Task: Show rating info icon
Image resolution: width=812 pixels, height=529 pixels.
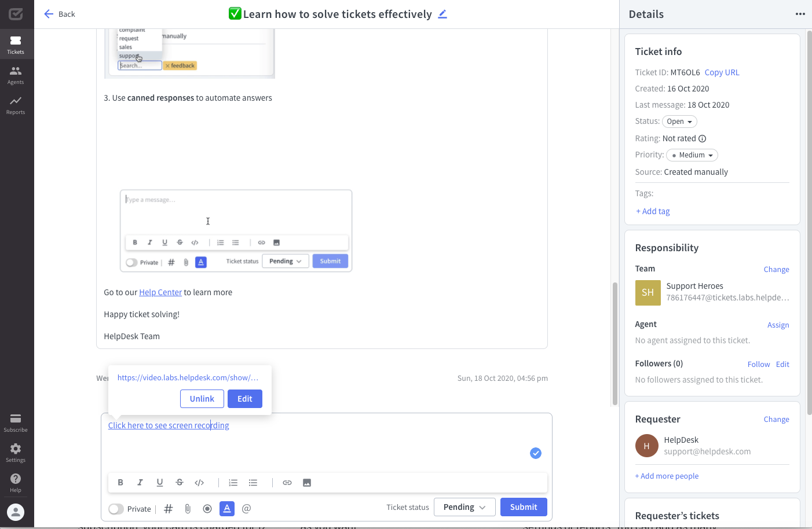Action: 703,138
